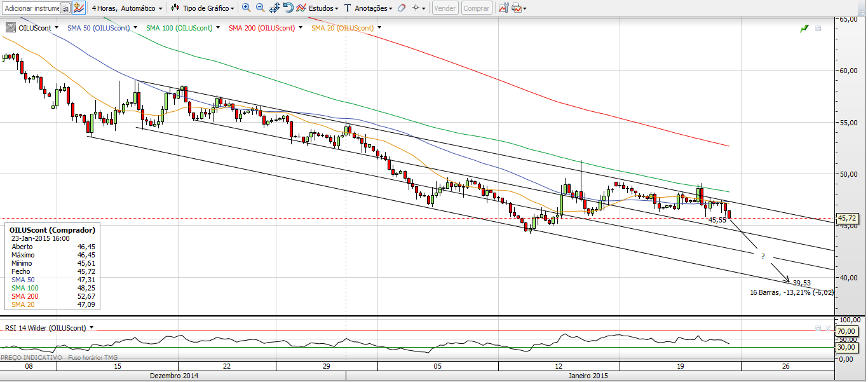The width and height of the screenshot is (868, 382).
Task: Expand the crosshair cursor dropdown arrow
Action: tap(424, 8)
